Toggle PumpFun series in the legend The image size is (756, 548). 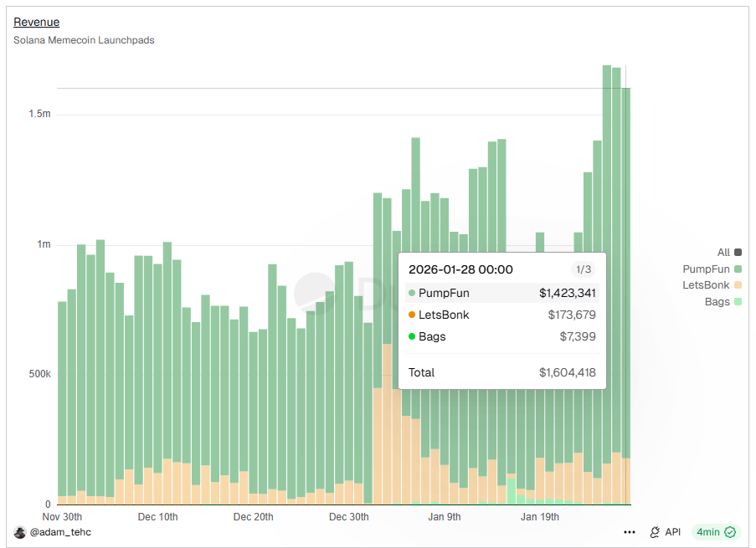point(707,269)
